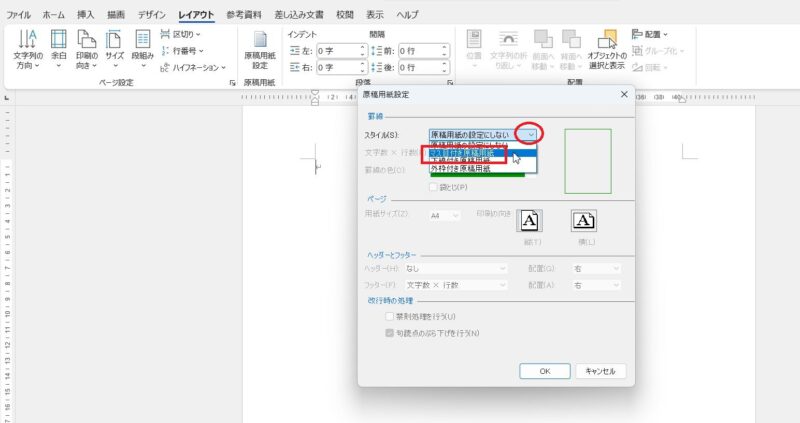Click the グループ化 group objects icon
This screenshot has width=800, height=423.
tap(658, 51)
